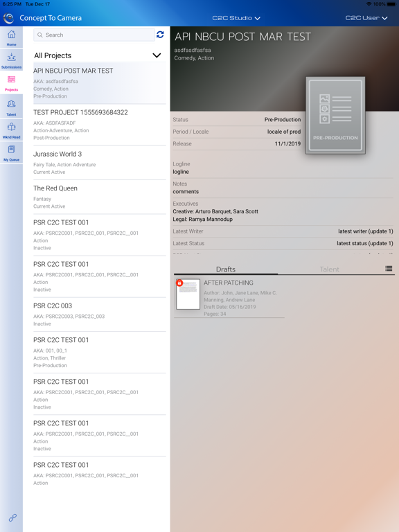Click the 'locale of prod' value
Screen dimensions: 399x532
click(x=283, y=132)
